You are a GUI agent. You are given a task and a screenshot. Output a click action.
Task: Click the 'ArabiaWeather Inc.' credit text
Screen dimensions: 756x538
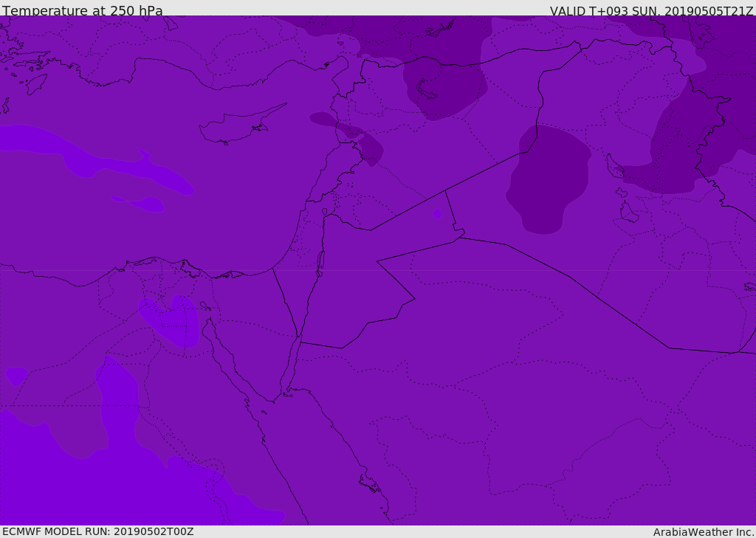tap(704, 532)
